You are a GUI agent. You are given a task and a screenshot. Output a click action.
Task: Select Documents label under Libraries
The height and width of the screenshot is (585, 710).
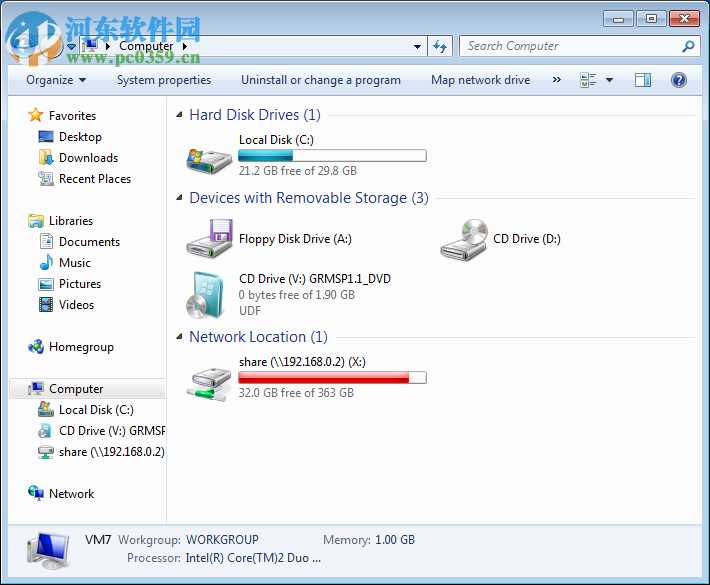89,242
